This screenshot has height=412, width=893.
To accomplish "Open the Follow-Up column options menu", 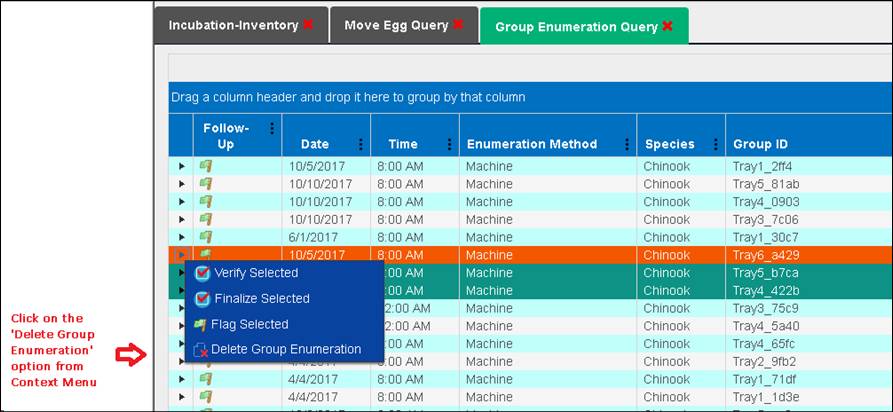I will tap(271, 129).
